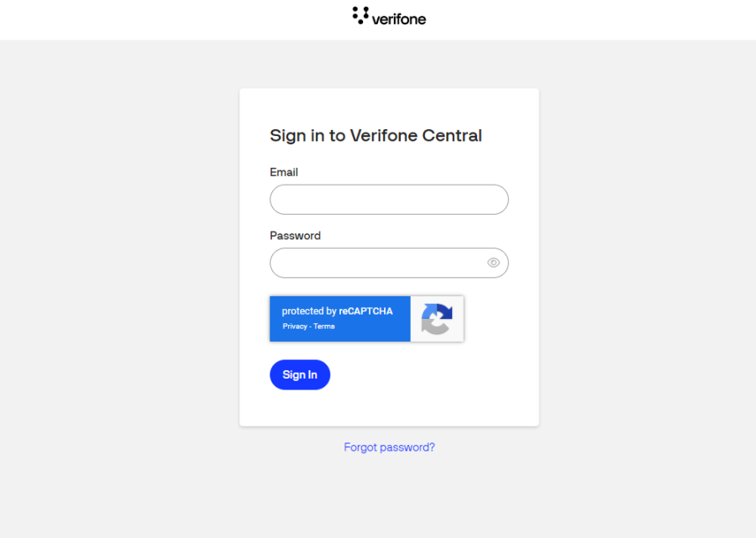Focus the Email input field
The image size is (756, 538).
pos(388,200)
